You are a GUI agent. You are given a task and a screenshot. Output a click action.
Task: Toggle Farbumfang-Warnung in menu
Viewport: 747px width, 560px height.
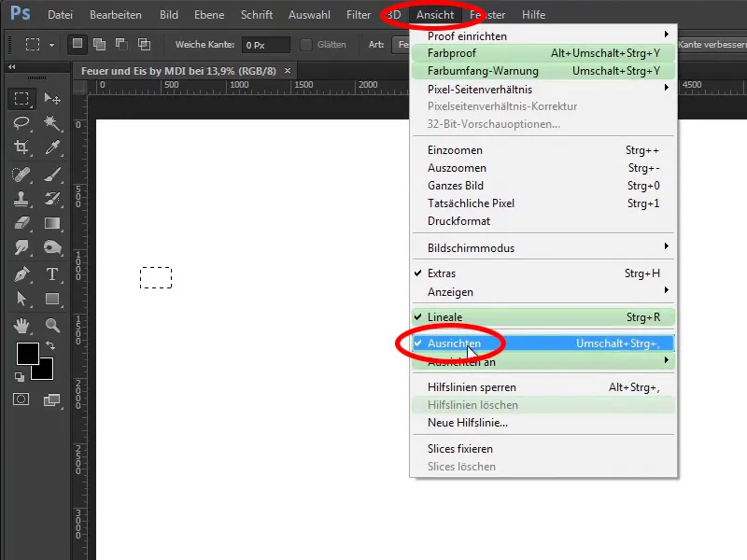543,71
